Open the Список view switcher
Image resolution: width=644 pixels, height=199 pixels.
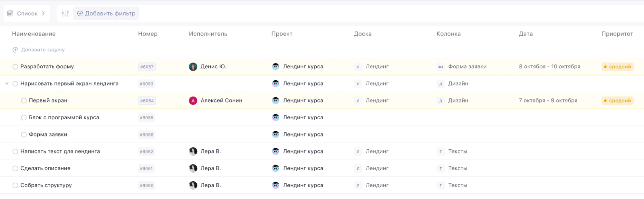coord(26,14)
